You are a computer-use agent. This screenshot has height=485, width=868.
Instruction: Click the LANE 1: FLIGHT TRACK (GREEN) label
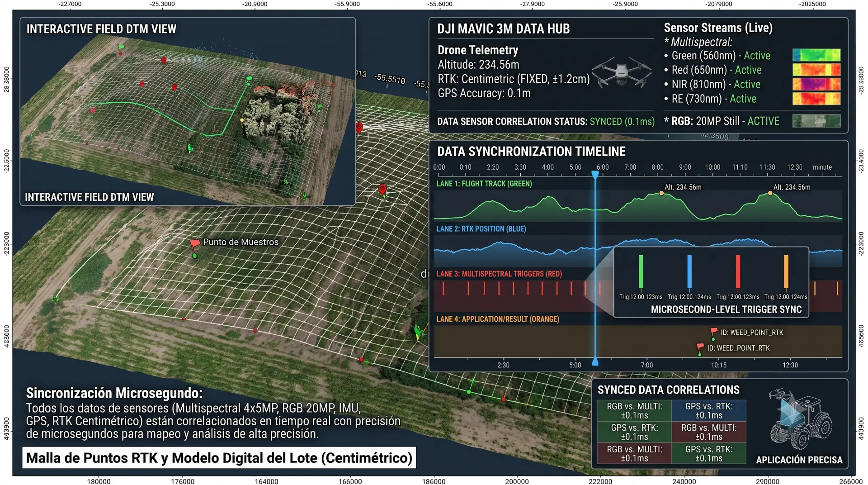coord(484,184)
